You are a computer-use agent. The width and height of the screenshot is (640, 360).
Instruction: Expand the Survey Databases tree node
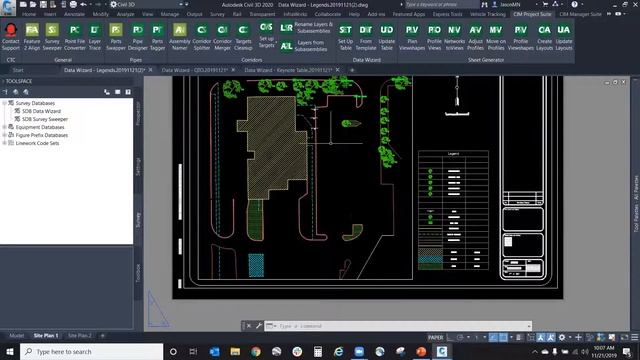click(x=4, y=103)
